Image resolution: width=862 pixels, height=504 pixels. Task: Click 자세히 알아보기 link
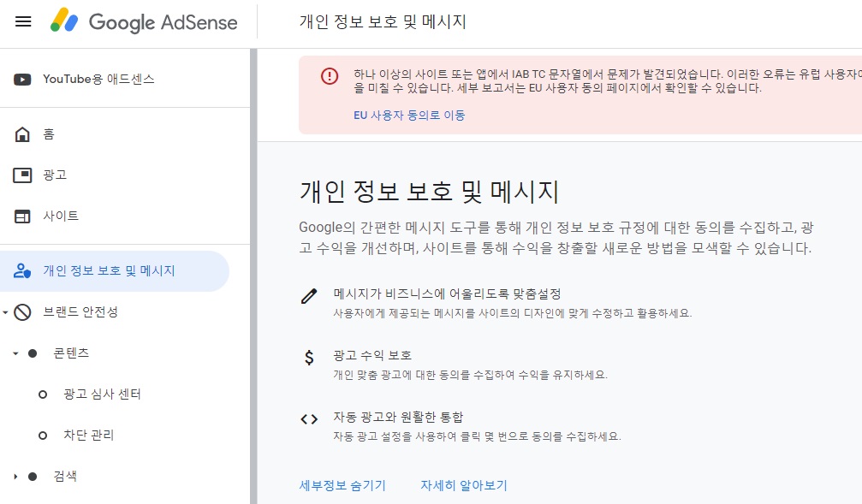click(463, 486)
